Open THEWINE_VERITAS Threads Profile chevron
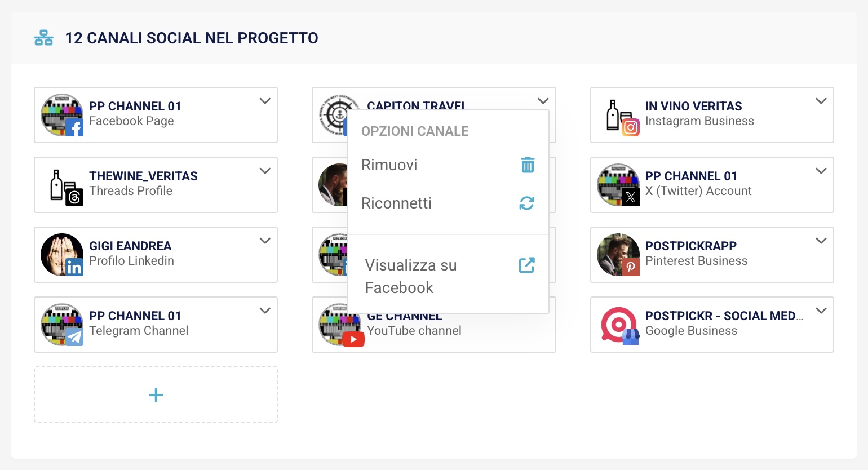Screen dimensions: 868x470 (265, 171)
